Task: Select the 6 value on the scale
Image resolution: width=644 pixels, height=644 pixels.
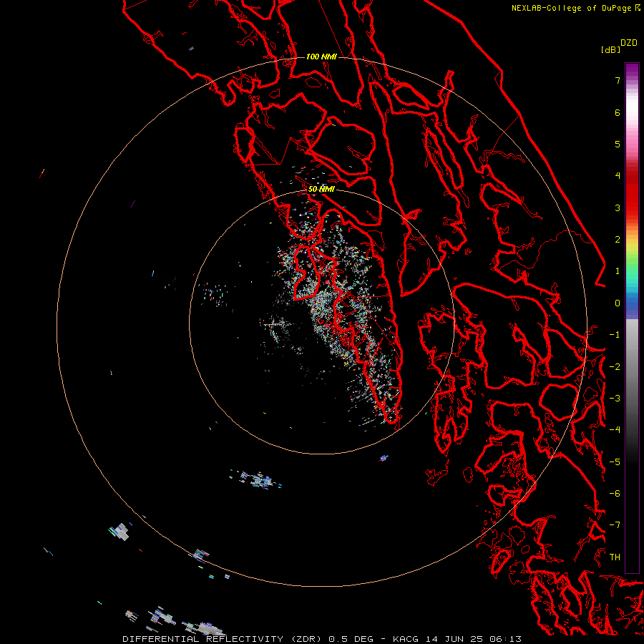Action: [618, 112]
